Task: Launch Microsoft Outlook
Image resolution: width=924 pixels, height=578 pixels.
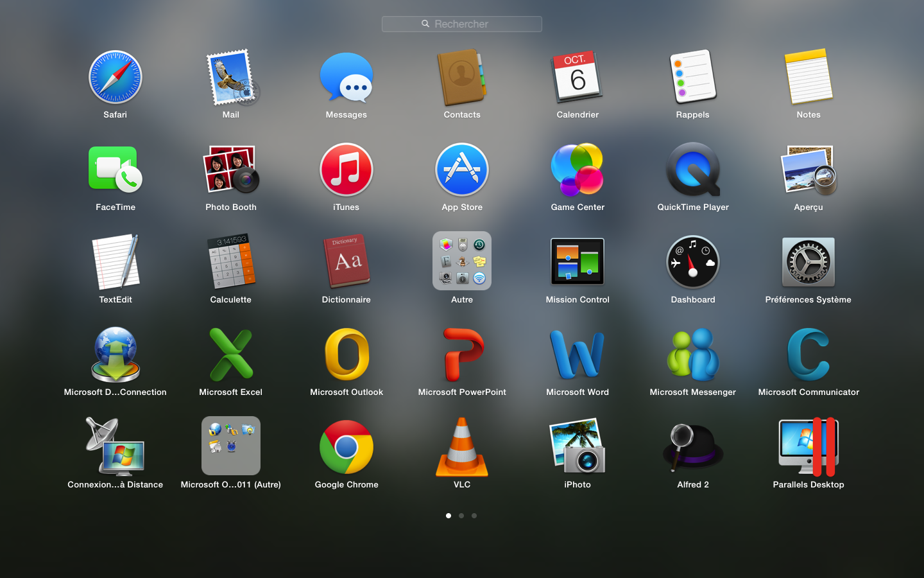Action: click(346, 355)
